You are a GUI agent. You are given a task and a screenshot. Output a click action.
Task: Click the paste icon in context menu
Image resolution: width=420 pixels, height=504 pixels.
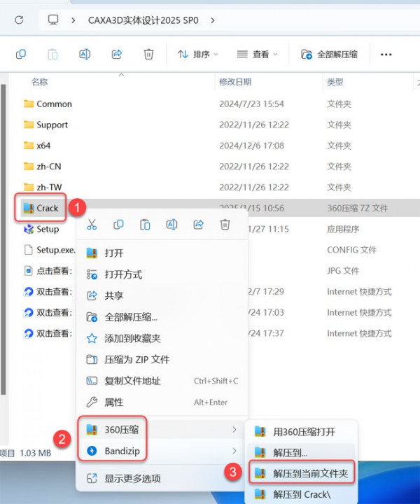[145, 225]
